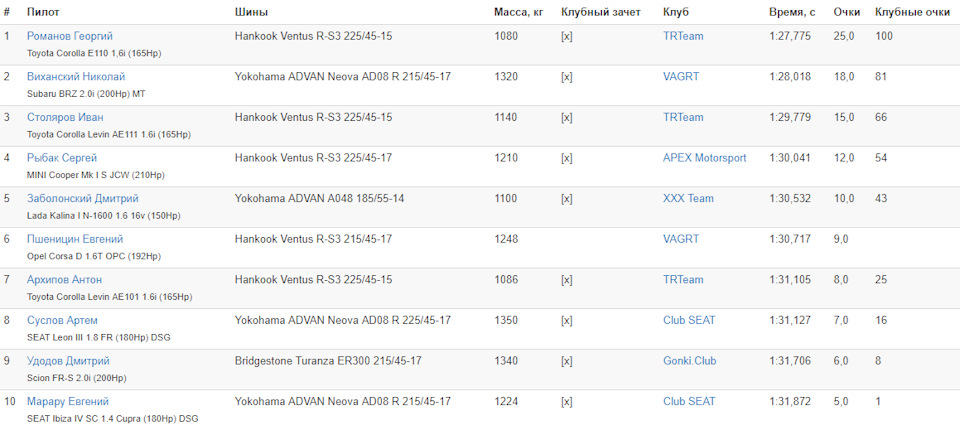Click Gonki.Club club link
Image resolution: width=960 pixels, height=435 pixels.
click(689, 361)
